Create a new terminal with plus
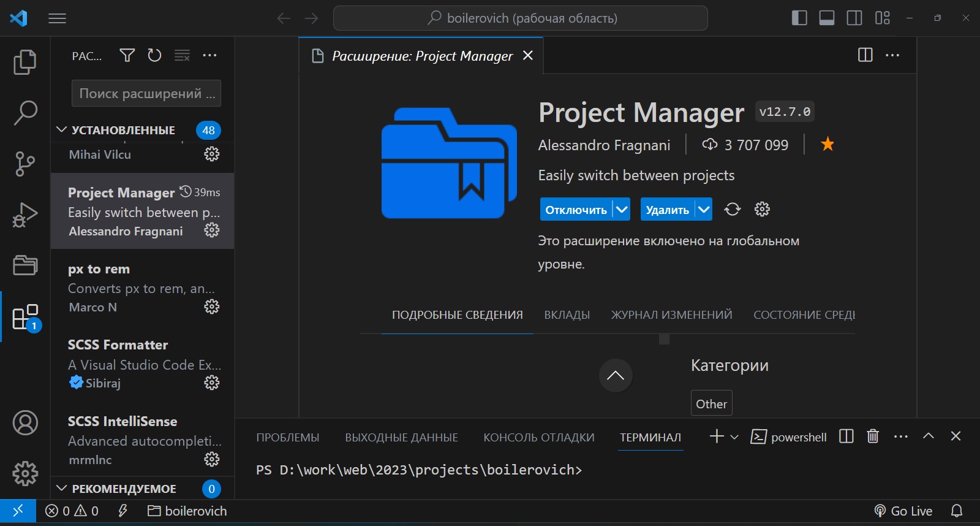This screenshot has width=980, height=526. pyautogui.click(x=717, y=436)
